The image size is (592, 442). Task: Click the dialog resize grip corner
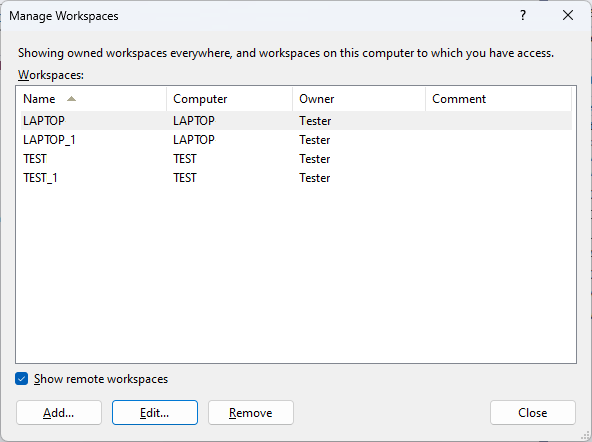click(x=586, y=436)
